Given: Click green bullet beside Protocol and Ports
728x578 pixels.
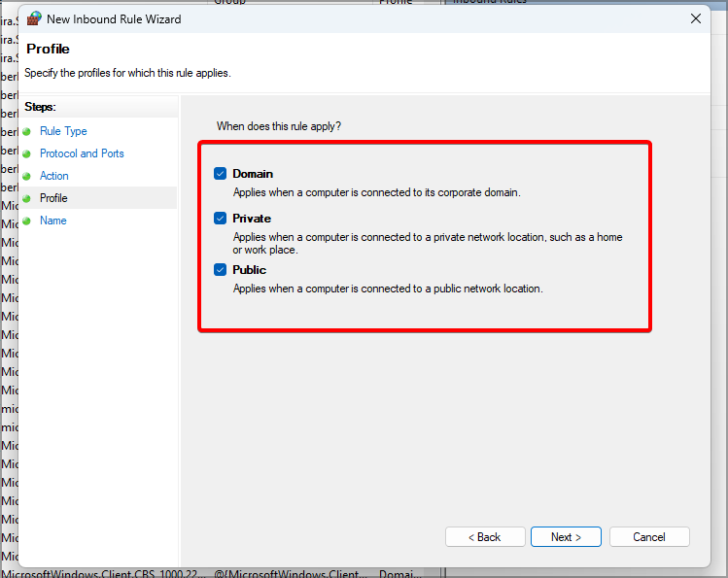Looking at the screenshot, I should click(x=27, y=154).
